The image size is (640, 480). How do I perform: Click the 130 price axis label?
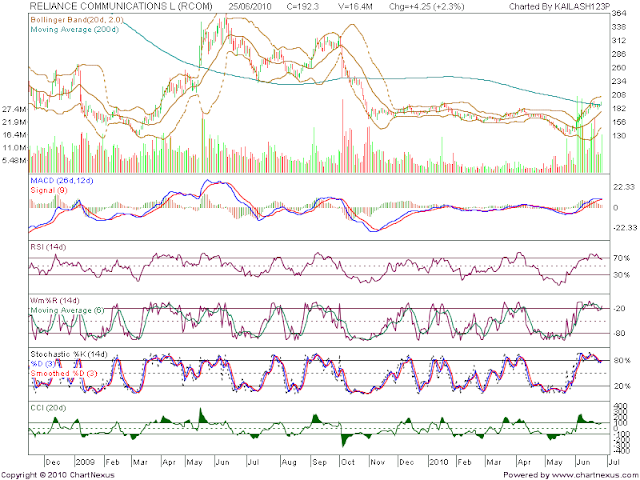click(619, 135)
